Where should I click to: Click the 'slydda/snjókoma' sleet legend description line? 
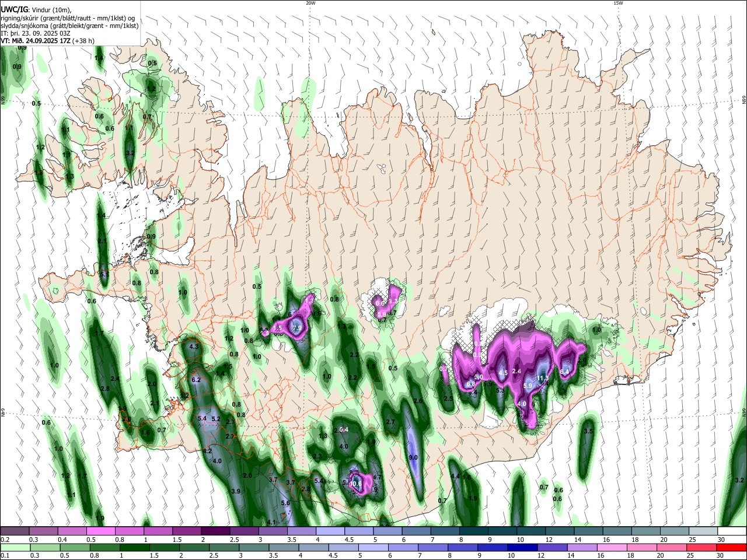click(69, 26)
